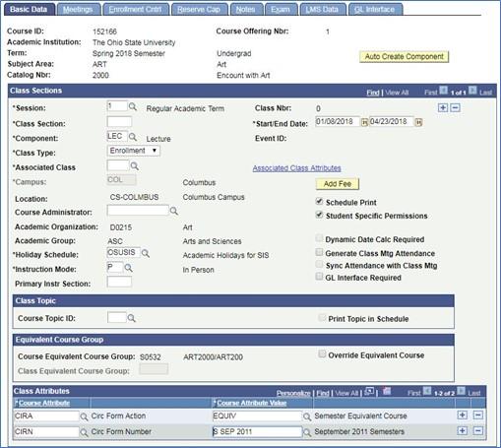Switch to the Meetings tab
Viewport: 501px width, 448px height.
click(x=78, y=10)
